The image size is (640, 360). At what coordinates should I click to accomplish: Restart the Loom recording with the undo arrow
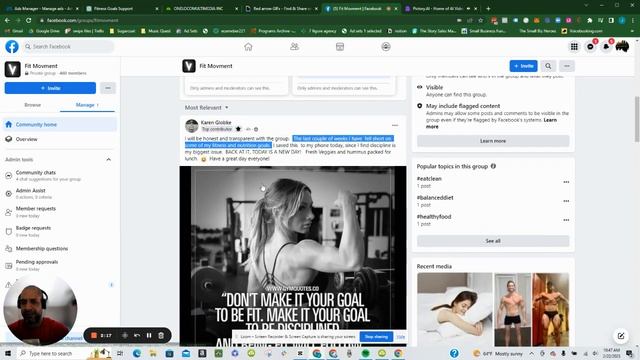click(x=137, y=336)
